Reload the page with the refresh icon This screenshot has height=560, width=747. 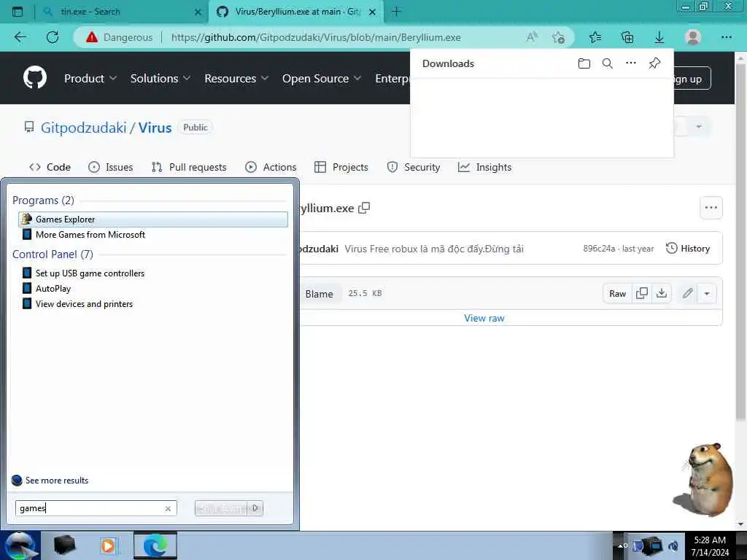(x=53, y=37)
